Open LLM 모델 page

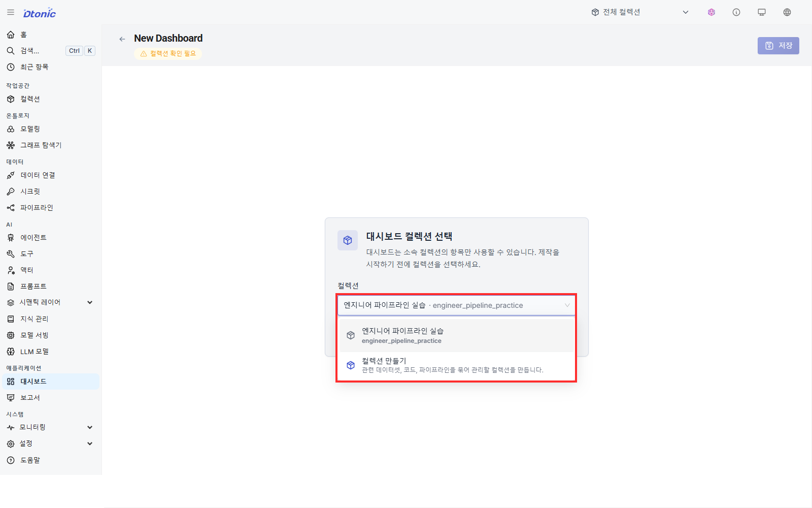[x=51, y=352]
